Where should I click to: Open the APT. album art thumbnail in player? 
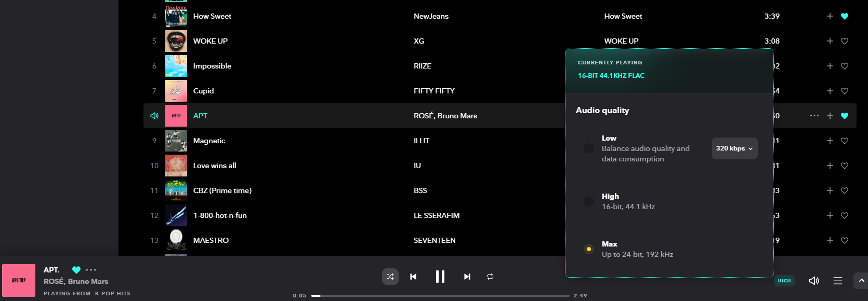pyautogui.click(x=19, y=280)
